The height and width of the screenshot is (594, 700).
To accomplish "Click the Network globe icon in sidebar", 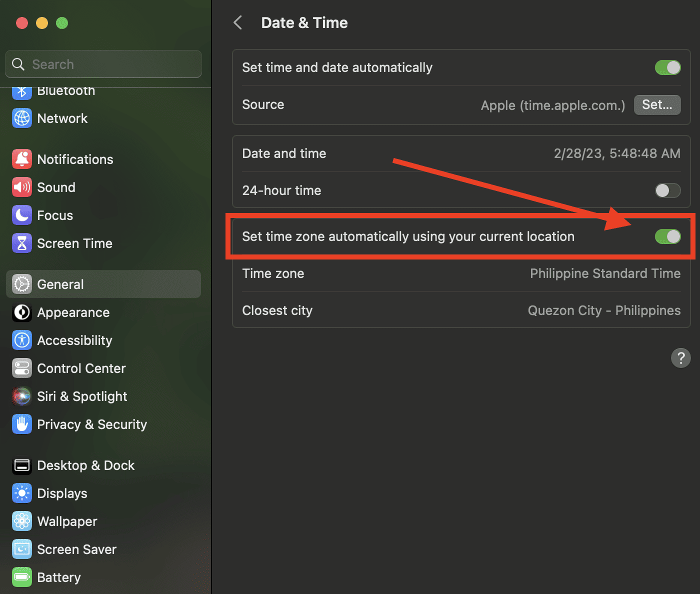I will pyautogui.click(x=22, y=118).
